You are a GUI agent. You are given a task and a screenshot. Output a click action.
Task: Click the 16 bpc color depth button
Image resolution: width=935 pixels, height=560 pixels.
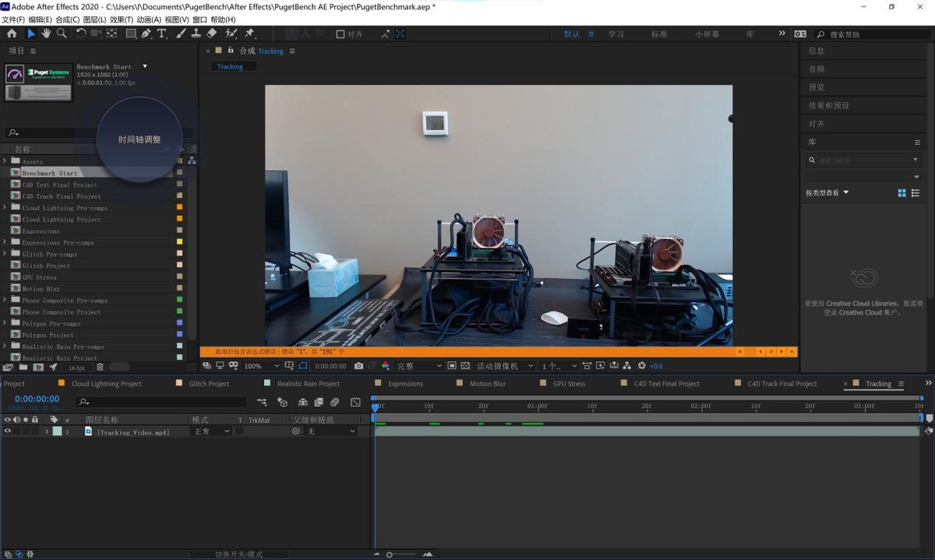77,368
